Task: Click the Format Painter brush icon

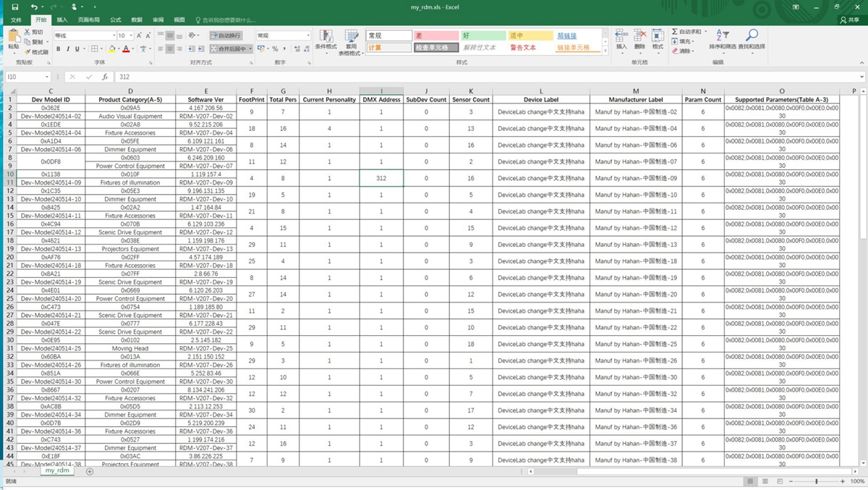Action: (27, 52)
